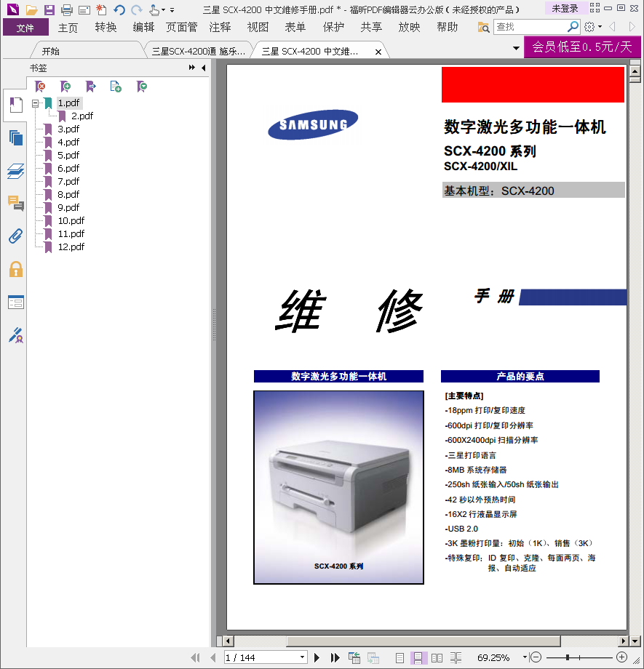This screenshot has width=644, height=669.
Task: Open the Attachments paperclip panel
Action: click(16, 236)
